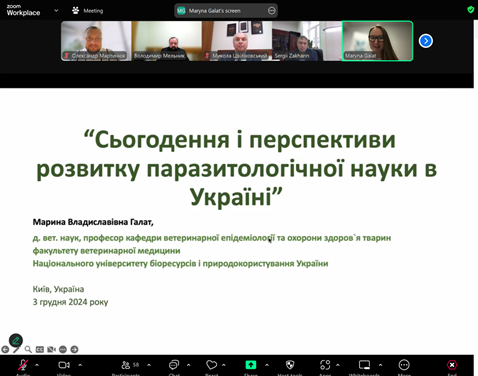This screenshot has height=376, width=478.
Task: Expand whiteboards options caret
Action: [x=380, y=365]
